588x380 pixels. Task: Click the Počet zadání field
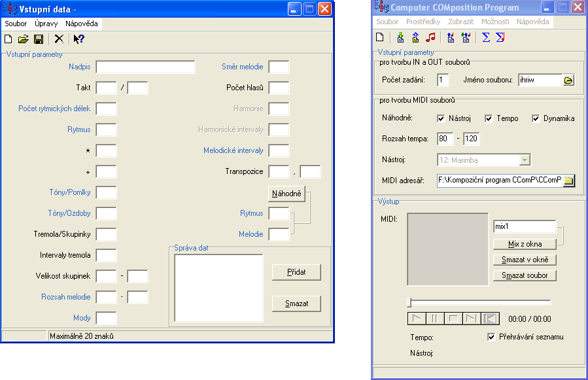coord(443,80)
